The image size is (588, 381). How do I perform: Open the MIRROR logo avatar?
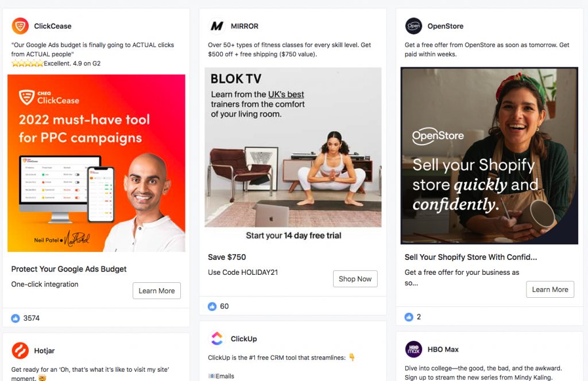tap(216, 26)
